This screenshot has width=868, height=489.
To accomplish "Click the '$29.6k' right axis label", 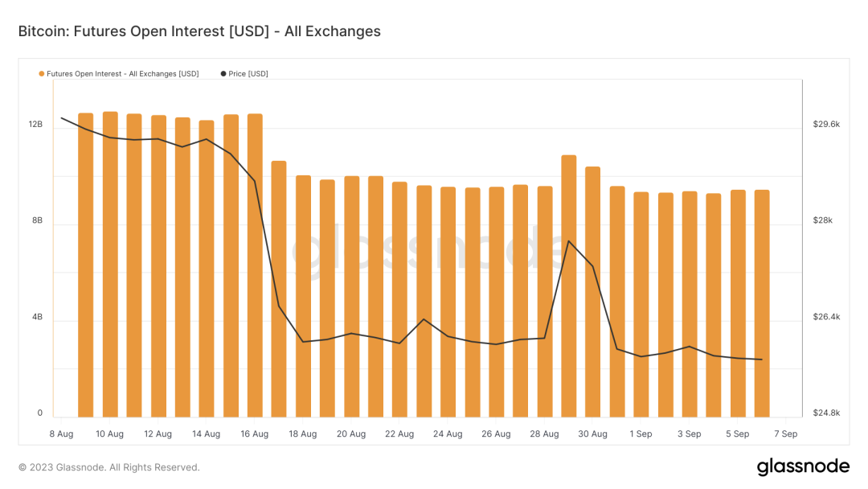I will coord(826,125).
